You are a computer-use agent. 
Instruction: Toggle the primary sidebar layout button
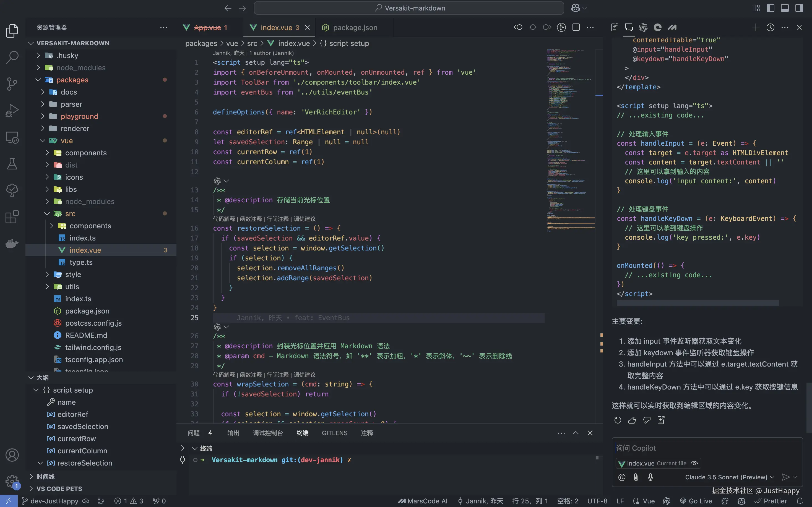tap(771, 8)
